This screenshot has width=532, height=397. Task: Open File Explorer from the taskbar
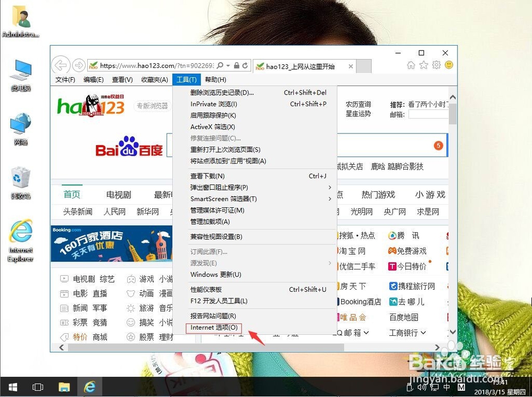click(x=64, y=387)
